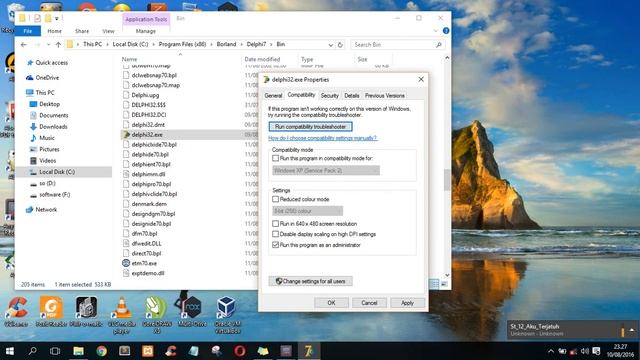Go up one folder with the up arrow

(x=58, y=45)
